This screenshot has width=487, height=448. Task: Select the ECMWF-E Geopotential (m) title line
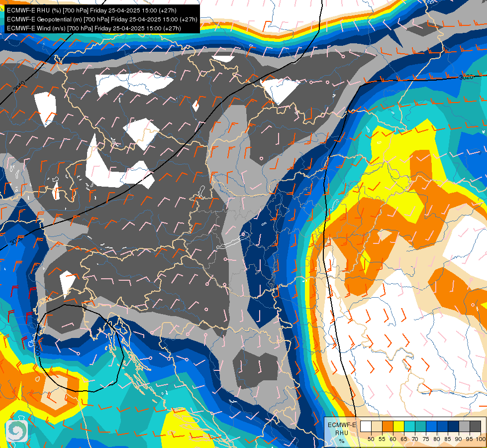pyautogui.click(x=102, y=19)
